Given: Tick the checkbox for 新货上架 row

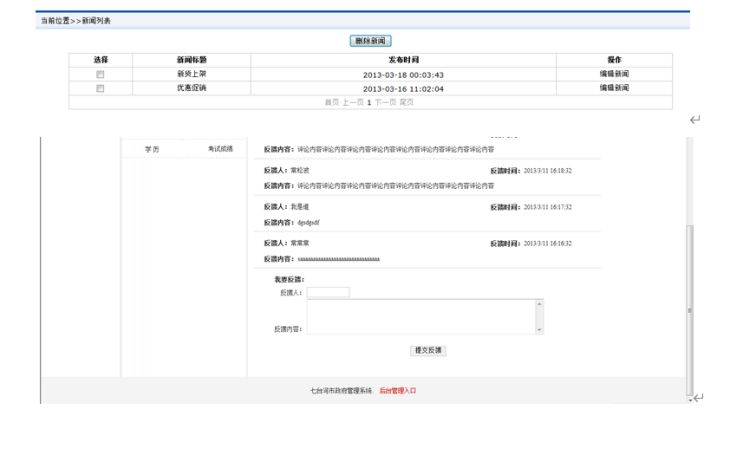Looking at the screenshot, I should [100, 74].
